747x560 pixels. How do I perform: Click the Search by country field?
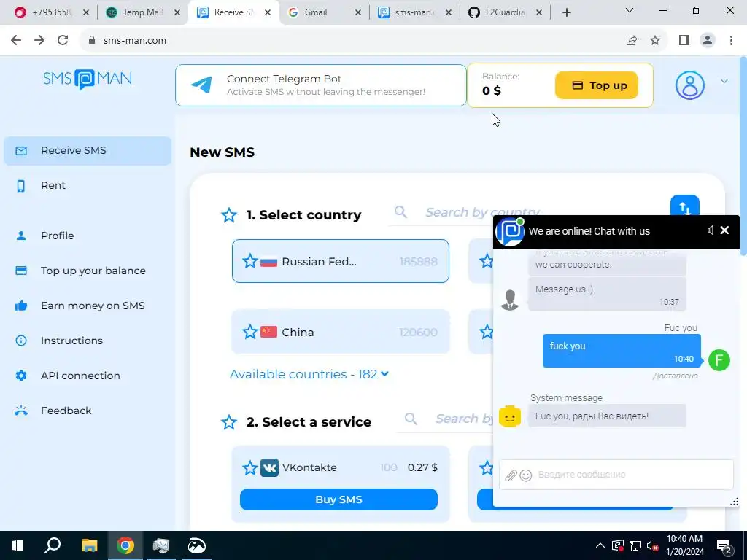pyautogui.click(x=482, y=212)
